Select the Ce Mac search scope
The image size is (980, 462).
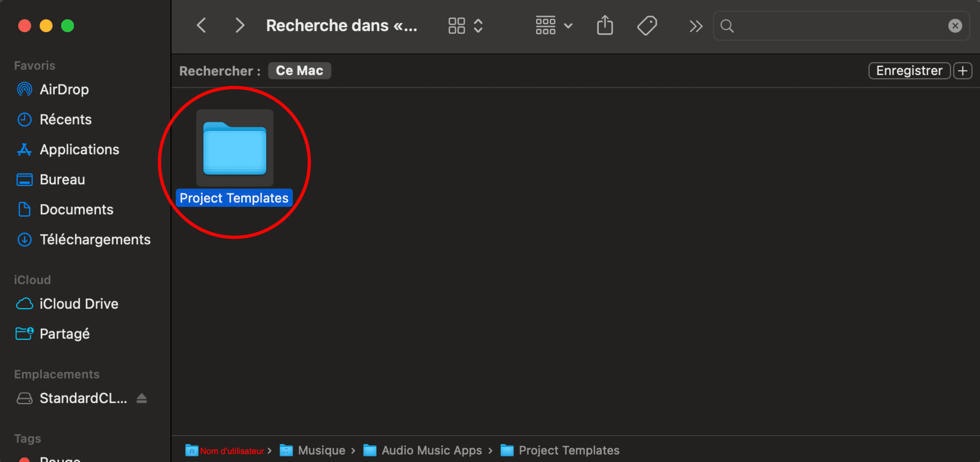pyautogui.click(x=299, y=71)
